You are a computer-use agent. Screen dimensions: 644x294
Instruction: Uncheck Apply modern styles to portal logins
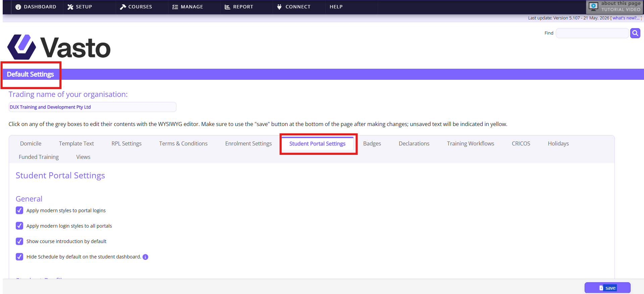point(19,210)
